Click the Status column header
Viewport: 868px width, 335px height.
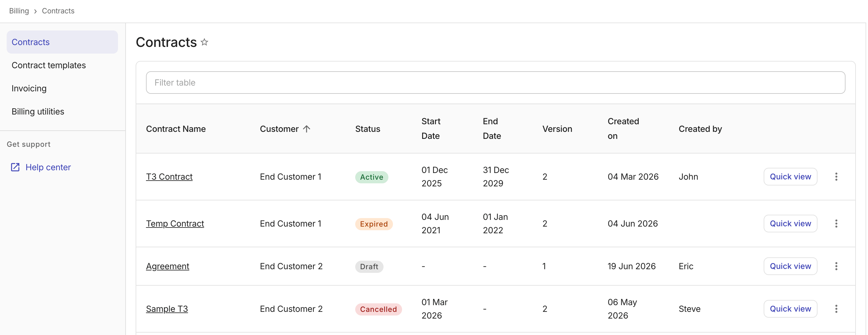point(367,129)
